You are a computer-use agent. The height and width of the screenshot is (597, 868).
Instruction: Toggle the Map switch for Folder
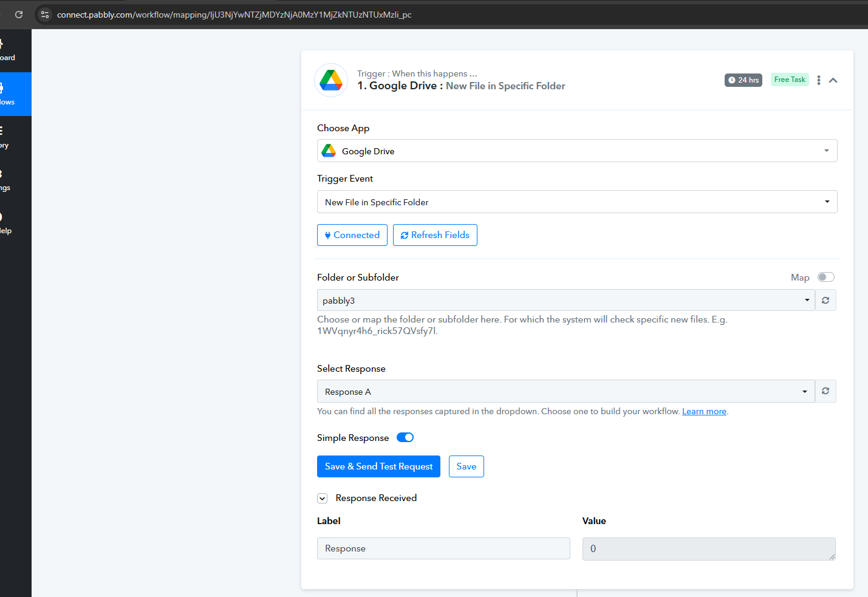[826, 277]
